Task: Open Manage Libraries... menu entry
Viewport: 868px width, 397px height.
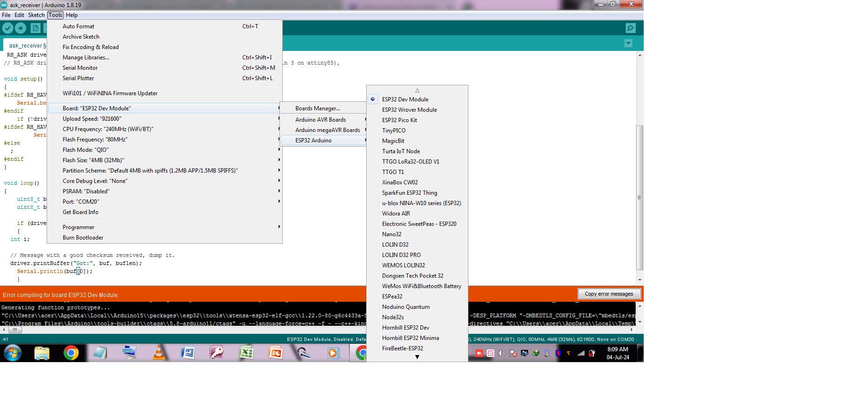Action: pyautogui.click(x=164, y=58)
